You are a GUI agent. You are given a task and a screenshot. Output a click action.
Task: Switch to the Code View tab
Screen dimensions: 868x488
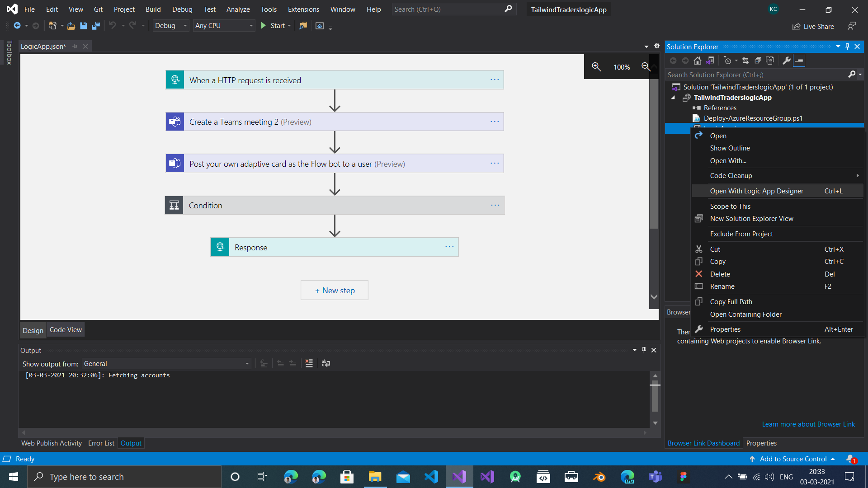pyautogui.click(x=65, y=329)
